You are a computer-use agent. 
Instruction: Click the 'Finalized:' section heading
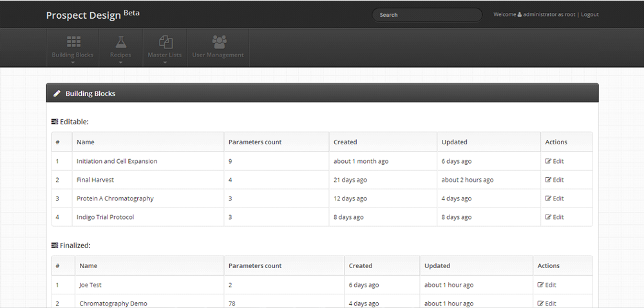(x=75, y=245)
